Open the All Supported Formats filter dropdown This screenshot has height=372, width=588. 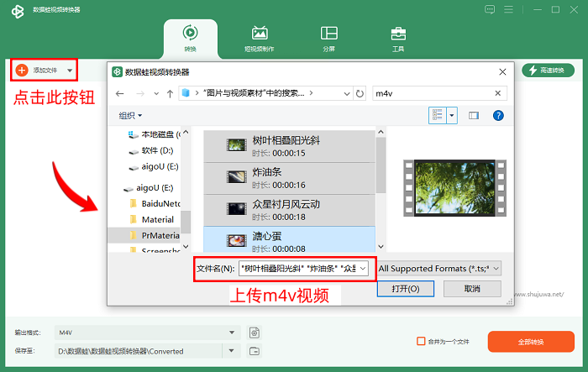pos(439,269)
